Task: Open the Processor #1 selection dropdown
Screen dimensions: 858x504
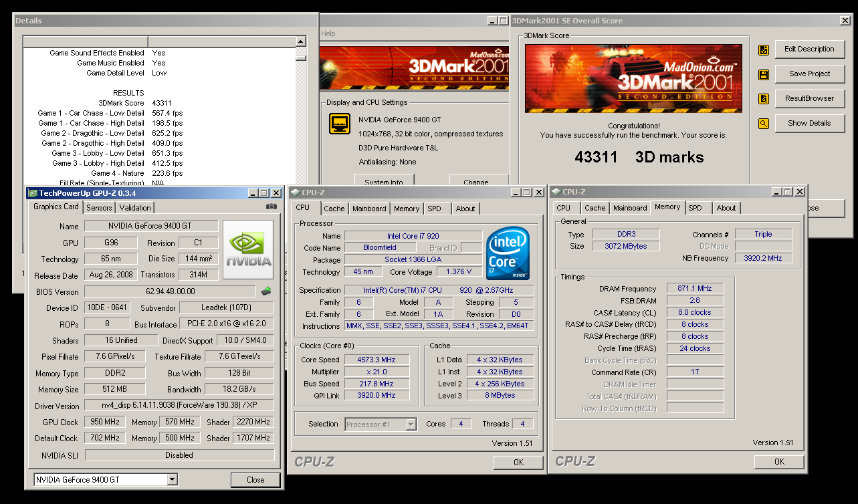Action: click(411, 424)
